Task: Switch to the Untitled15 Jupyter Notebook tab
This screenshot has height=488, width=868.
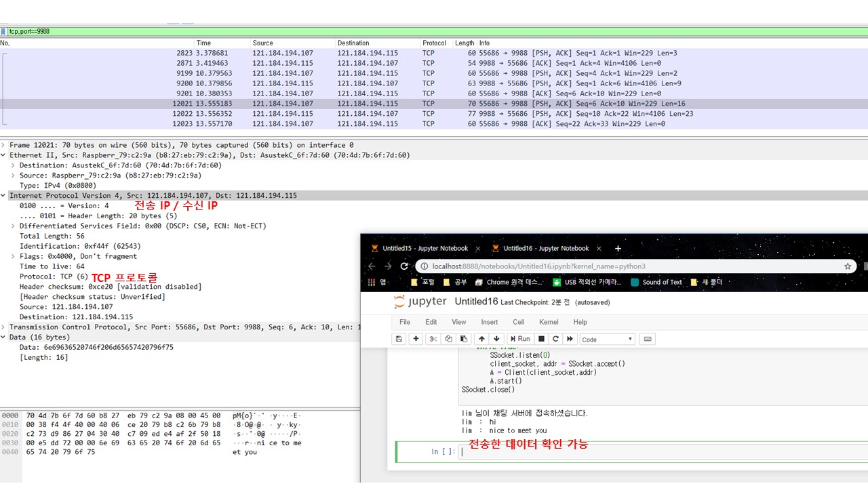Action: 425,248
